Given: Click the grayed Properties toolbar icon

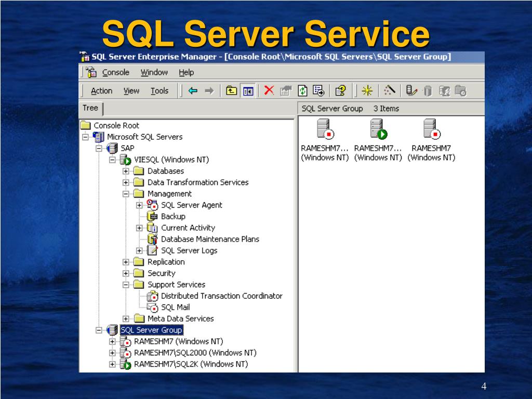Looking at the screenshot, I should pyautogui.click(x=286, y=90).
